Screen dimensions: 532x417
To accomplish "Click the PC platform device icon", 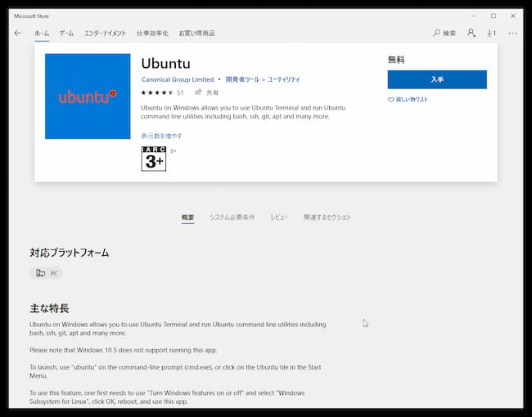I will pos(41,273).
